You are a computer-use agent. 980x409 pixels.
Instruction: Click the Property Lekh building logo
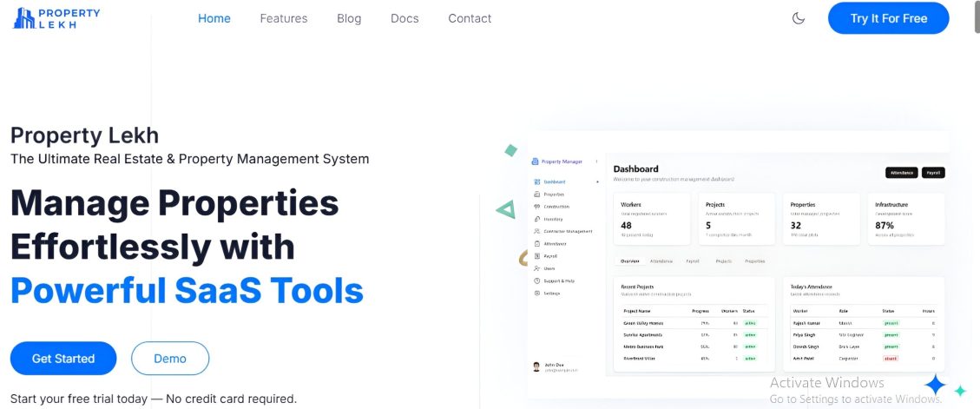coord(25,18)
